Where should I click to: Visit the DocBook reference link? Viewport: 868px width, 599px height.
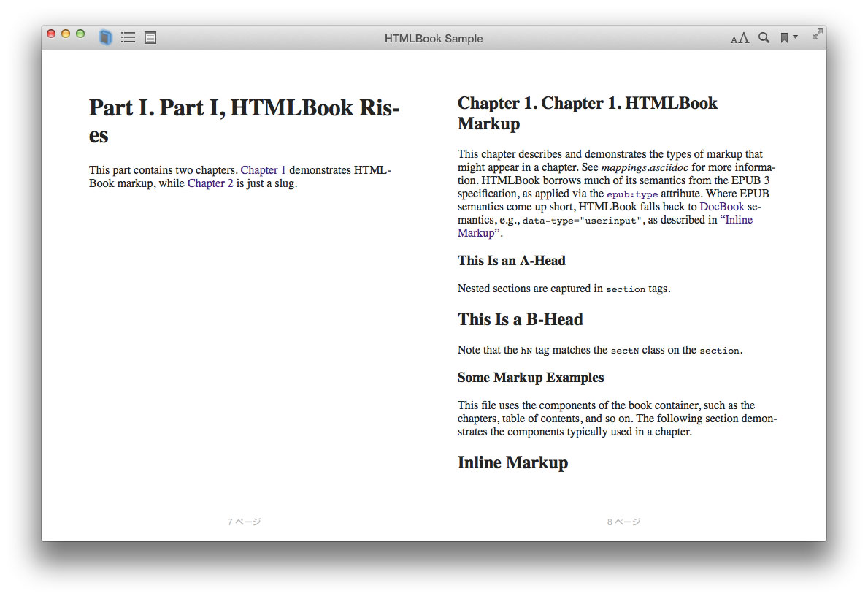pyautogui.click(x=721, y=206)
